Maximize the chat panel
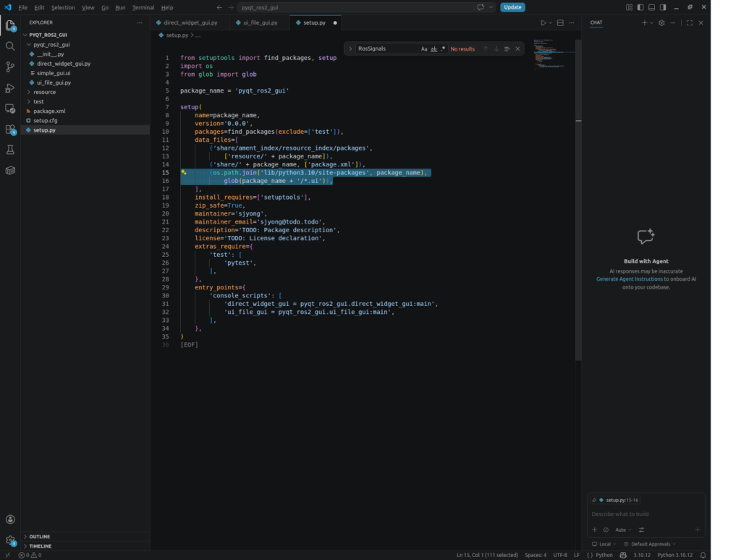The image size is (741, 560). click(690, 22)
